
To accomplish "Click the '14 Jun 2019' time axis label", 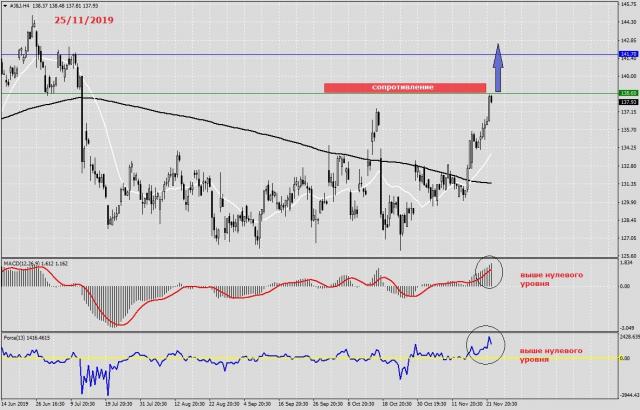I will (x=16, y=403).
